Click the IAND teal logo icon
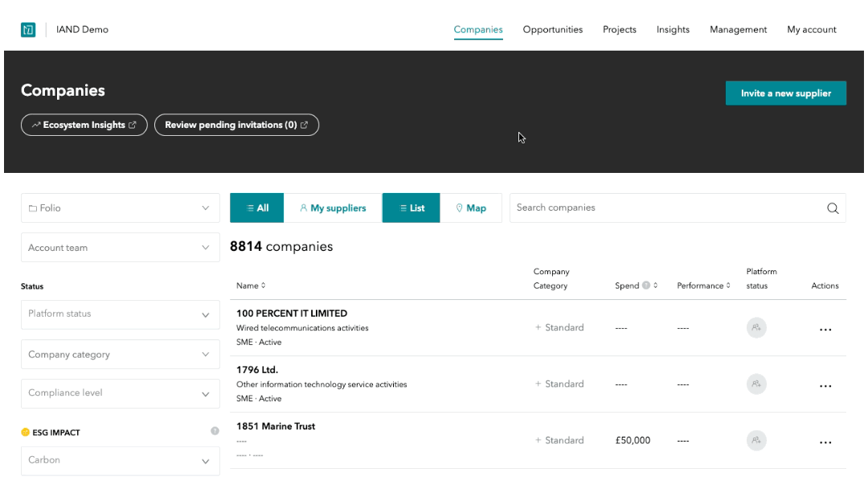Viewport: 868px width, 489px height. 28,30
